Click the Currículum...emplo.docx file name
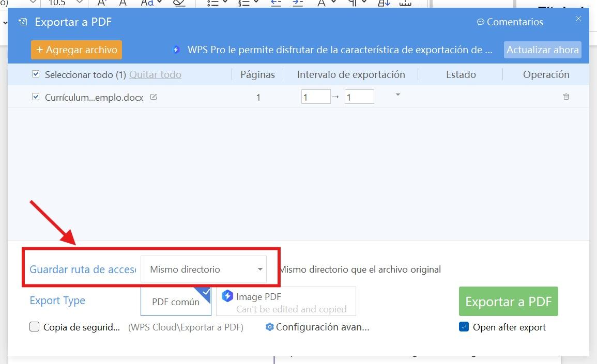 click(94, 98)
